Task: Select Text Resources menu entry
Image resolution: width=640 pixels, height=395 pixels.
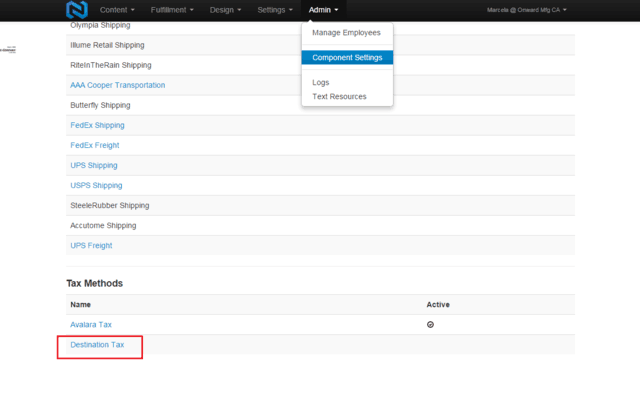Action: point(339,96)
